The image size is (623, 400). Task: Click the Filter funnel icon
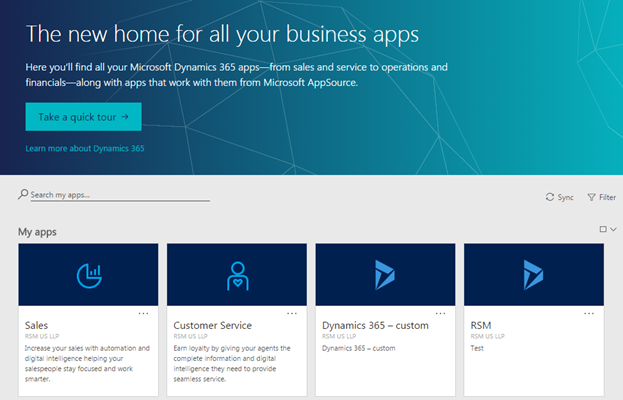(591, 197)
